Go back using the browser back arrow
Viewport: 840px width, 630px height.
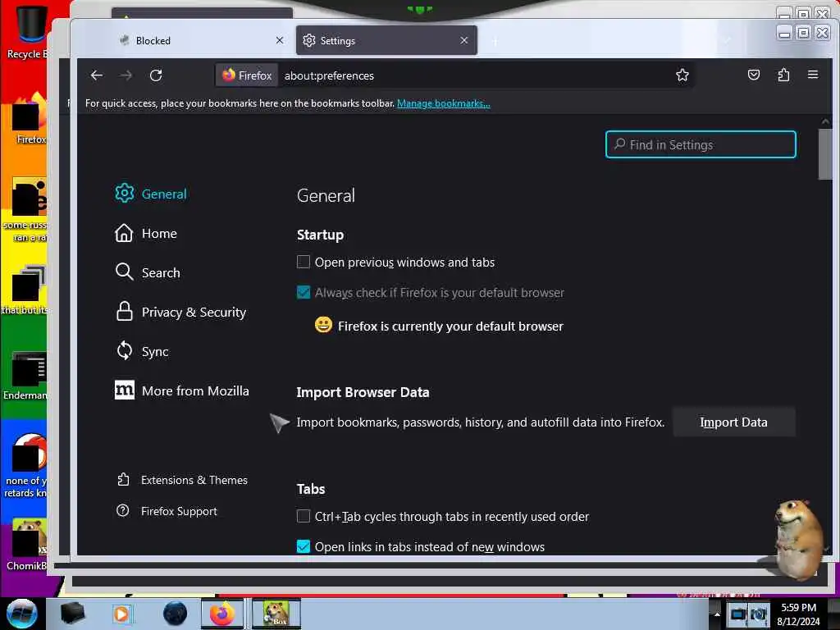97,75
